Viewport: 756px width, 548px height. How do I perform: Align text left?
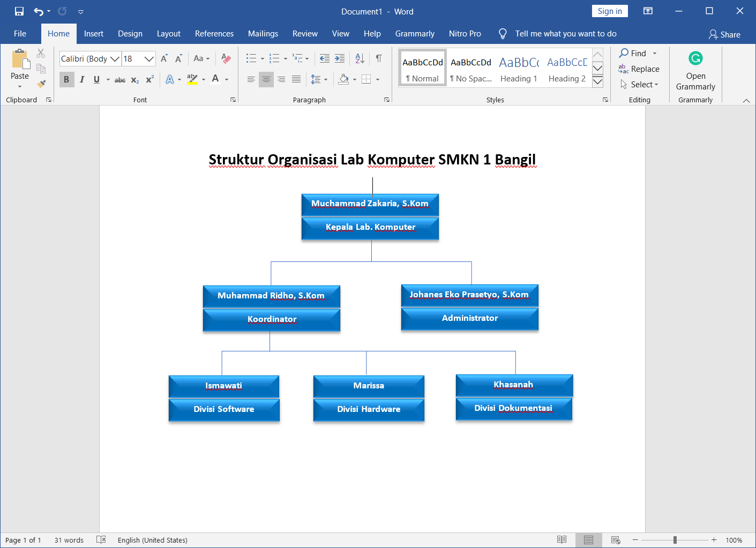tap(251, 79)
